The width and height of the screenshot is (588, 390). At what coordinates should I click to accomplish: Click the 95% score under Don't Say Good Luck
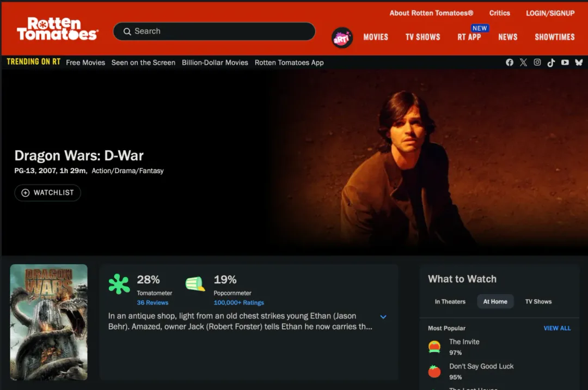tap(455, 377)
